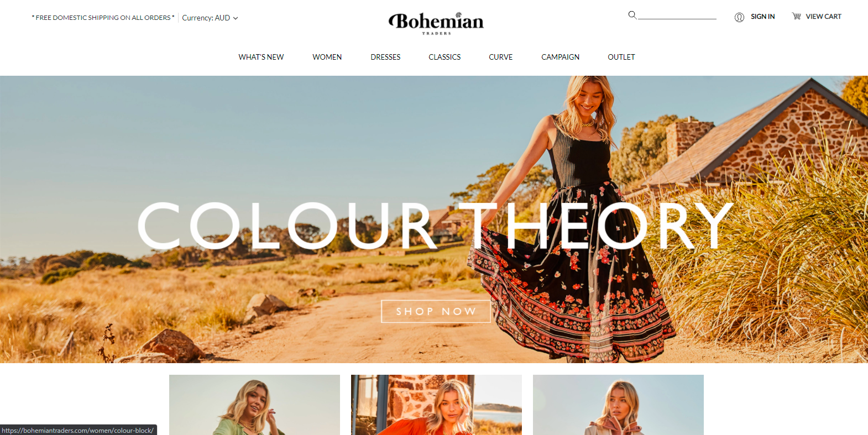Open the Curve section
This screenshot has height=435, width=868.
click(x=501, y=57)
